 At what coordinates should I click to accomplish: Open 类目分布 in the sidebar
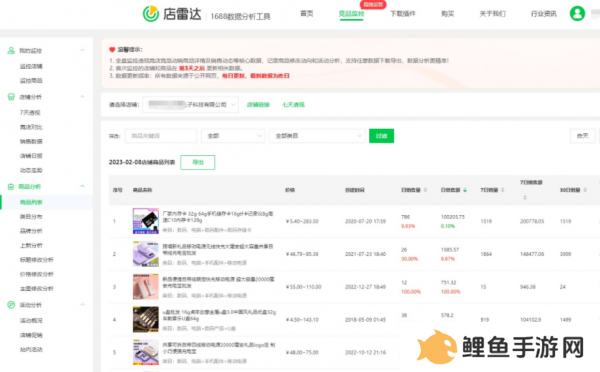point(31,217)
